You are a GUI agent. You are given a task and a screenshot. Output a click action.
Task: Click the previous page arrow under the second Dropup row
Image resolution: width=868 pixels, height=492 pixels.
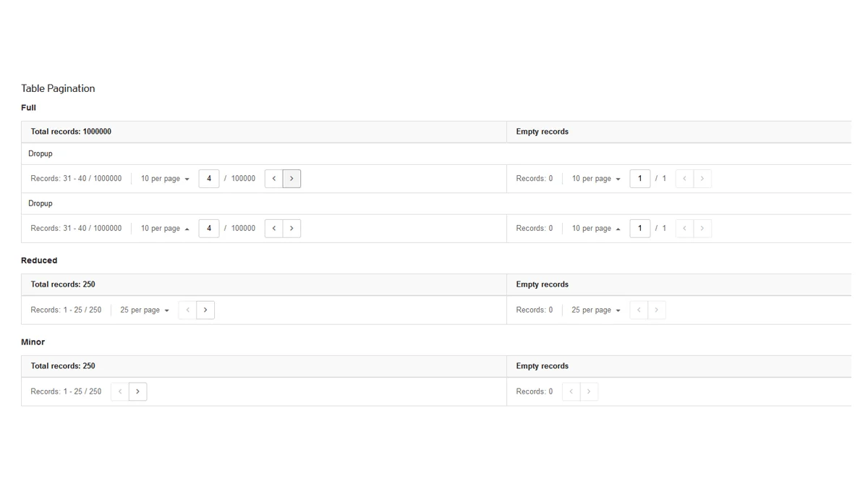pos(273,228)
